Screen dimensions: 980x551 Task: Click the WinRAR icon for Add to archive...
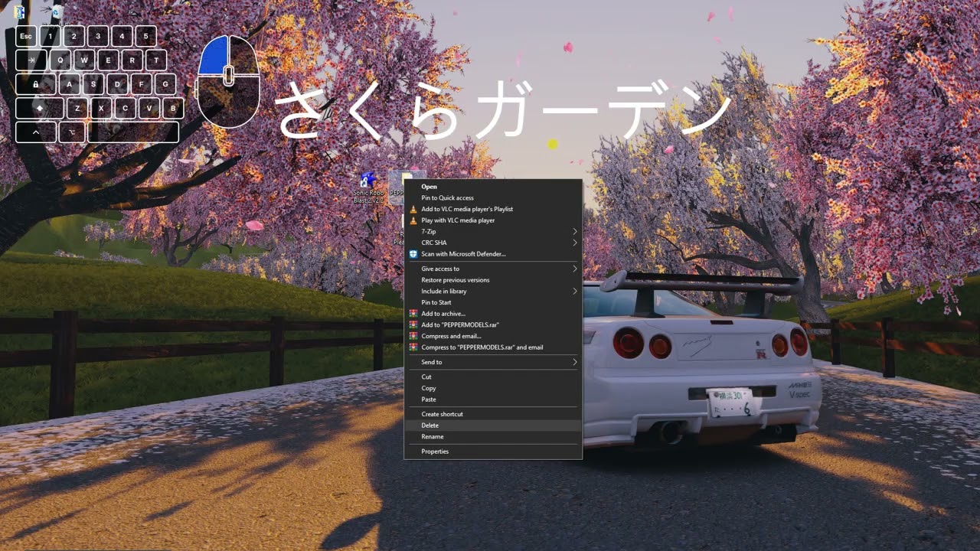[413, 314]
